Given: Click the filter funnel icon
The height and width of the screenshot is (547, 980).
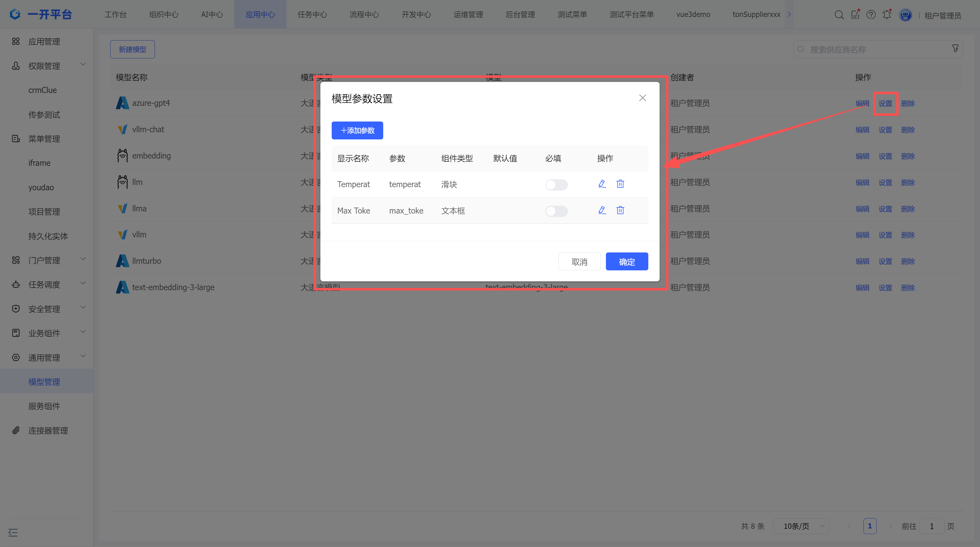Looking at the screenshot, I should [x=955, y=49].
